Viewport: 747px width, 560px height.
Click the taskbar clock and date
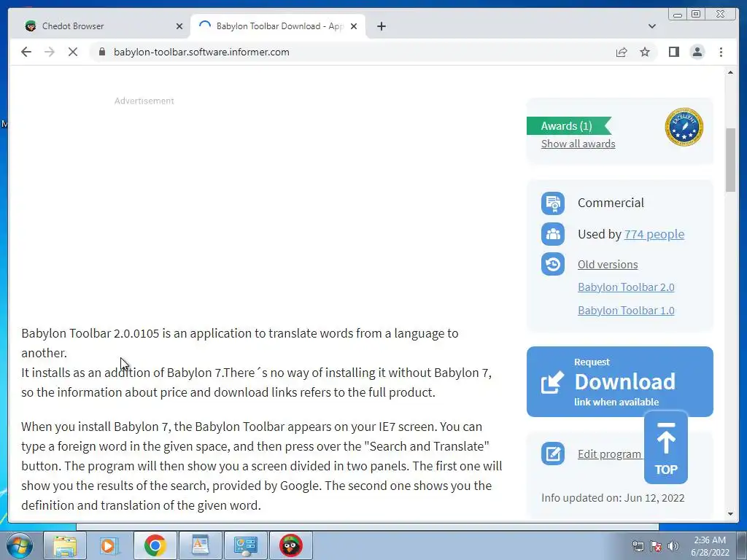[710, 546]
